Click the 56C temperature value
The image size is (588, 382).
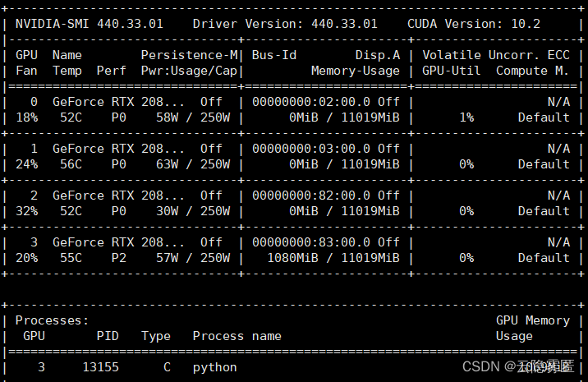pos(71,165)
